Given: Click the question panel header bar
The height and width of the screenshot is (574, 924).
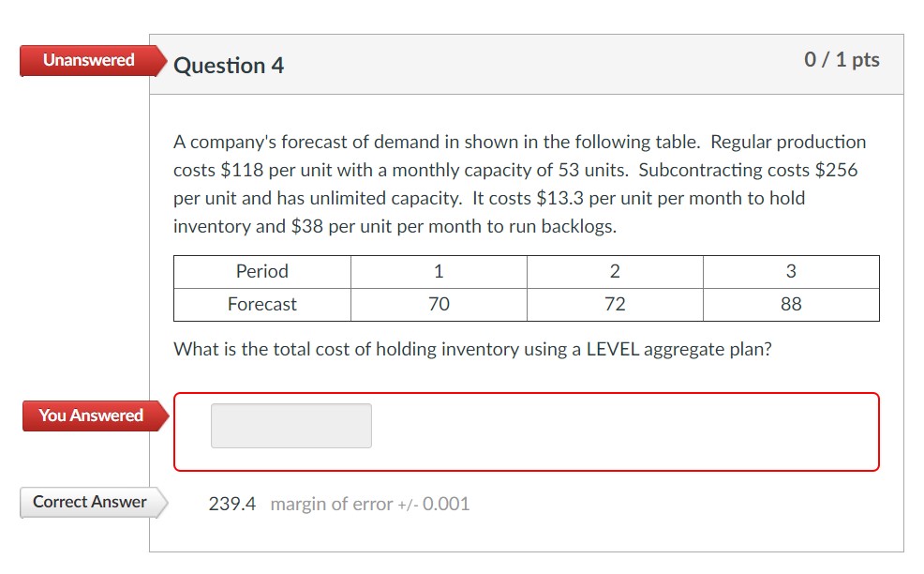Looking at the screenshot, I should pyautogui.click(x=525, y=62).
